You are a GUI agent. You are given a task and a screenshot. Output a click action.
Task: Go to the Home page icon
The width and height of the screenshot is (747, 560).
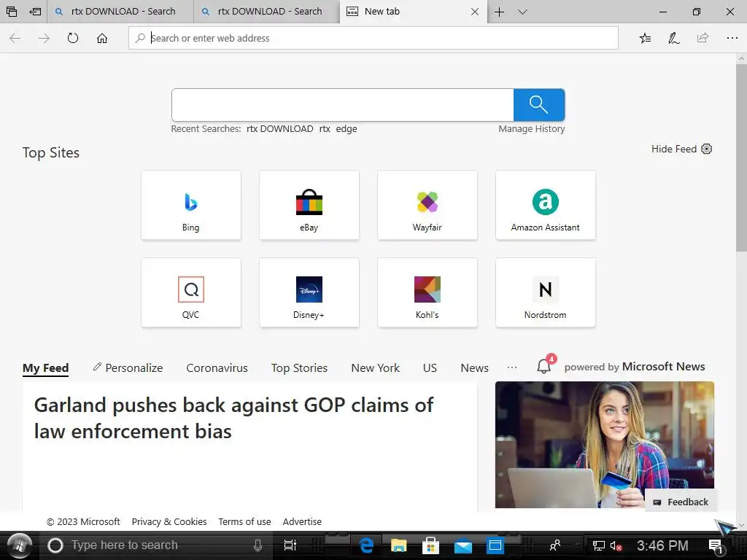102,38
